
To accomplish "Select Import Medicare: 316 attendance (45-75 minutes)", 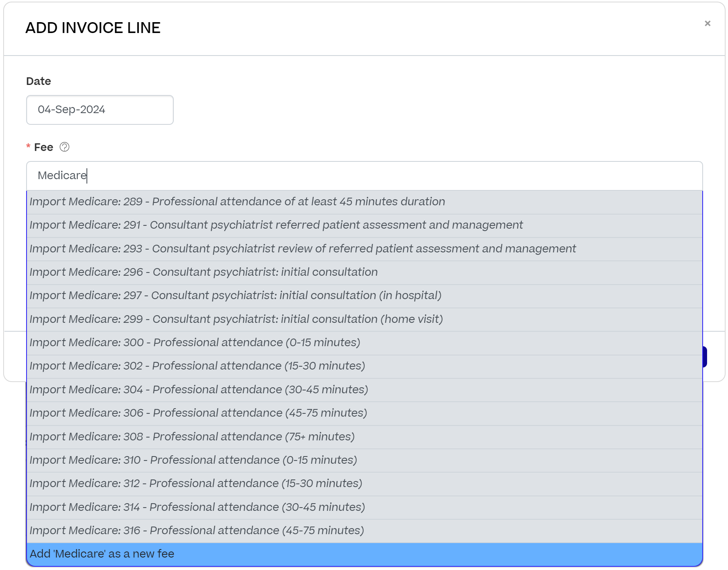I will (x=364, y=531).
